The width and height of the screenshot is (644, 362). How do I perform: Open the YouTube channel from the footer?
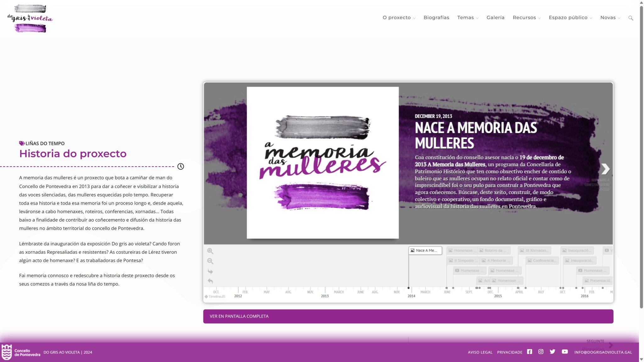coord(565,352)
